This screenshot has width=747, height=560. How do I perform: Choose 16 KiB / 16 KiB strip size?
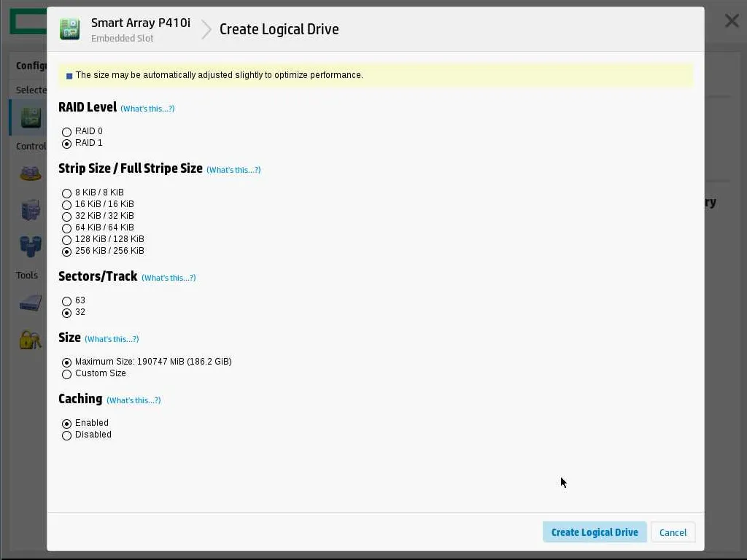pos(66,205)
